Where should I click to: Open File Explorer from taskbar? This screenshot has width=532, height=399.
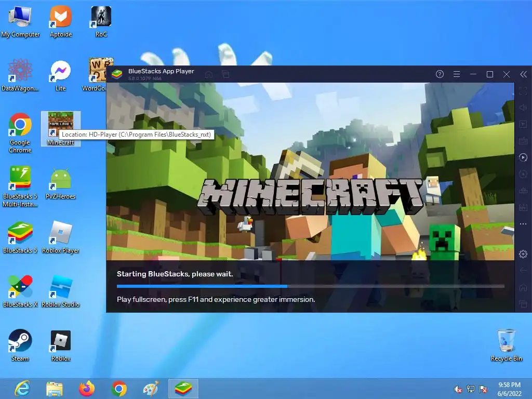[x=54, y=389]
